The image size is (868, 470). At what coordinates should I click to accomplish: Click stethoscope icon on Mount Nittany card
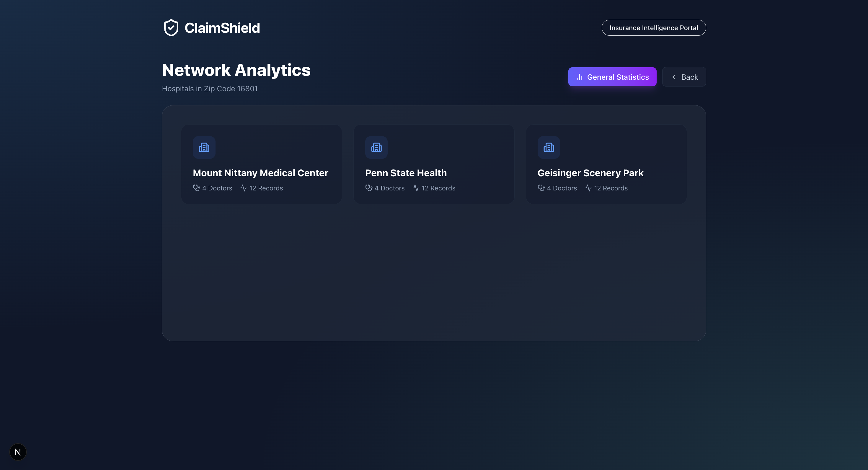(196, 188)
